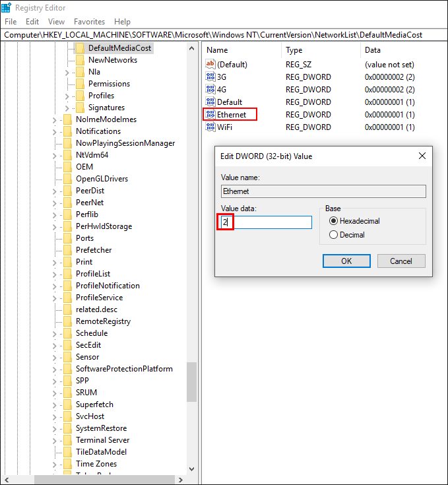448x485 pixels.
Task: Expand the Signatures tree node
Action: coord(67,108)
